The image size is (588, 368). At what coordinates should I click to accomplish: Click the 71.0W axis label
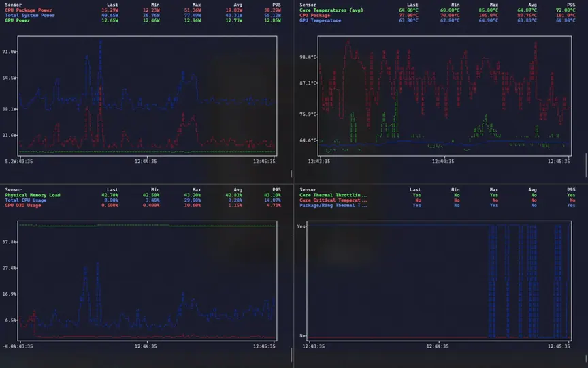tap(10, 51)
